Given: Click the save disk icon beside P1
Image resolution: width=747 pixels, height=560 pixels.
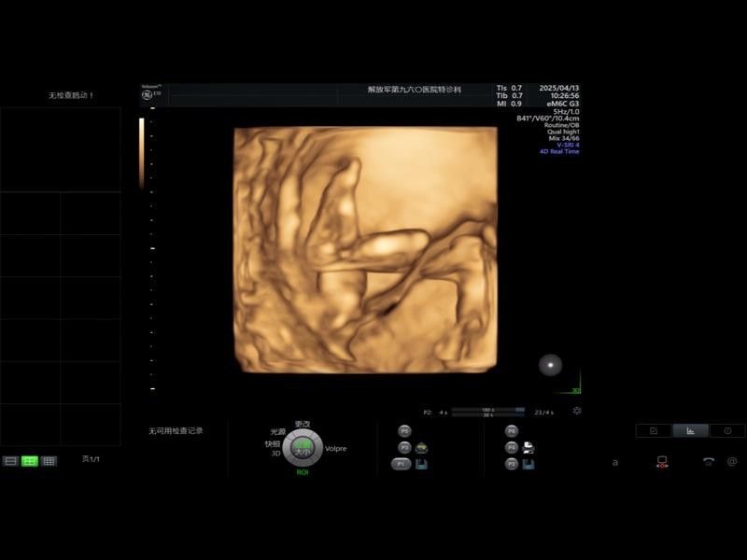Looking at the screenshot, I should [421, 464].
